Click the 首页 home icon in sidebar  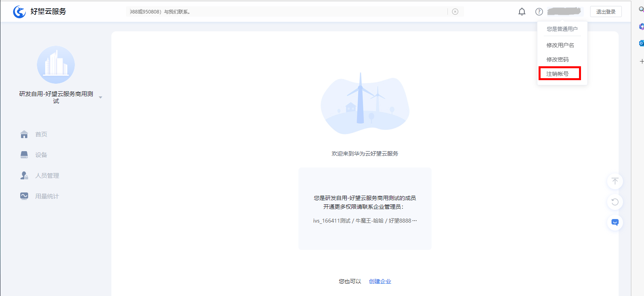click(x=24, y=135)
